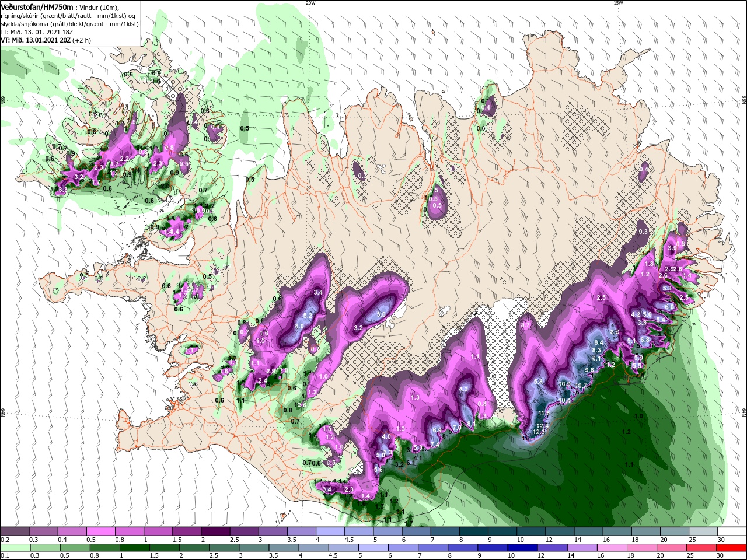Click the 0.1 label on the rain scale
747x560 pixels.
(5, 556)
